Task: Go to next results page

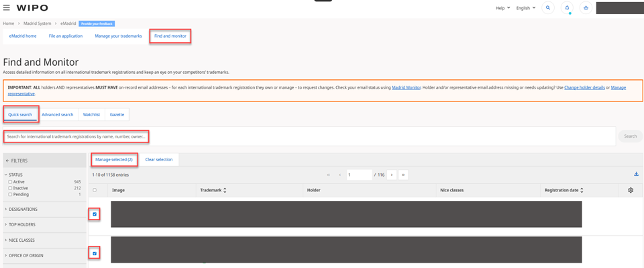Action: click(x=391, y=175)
